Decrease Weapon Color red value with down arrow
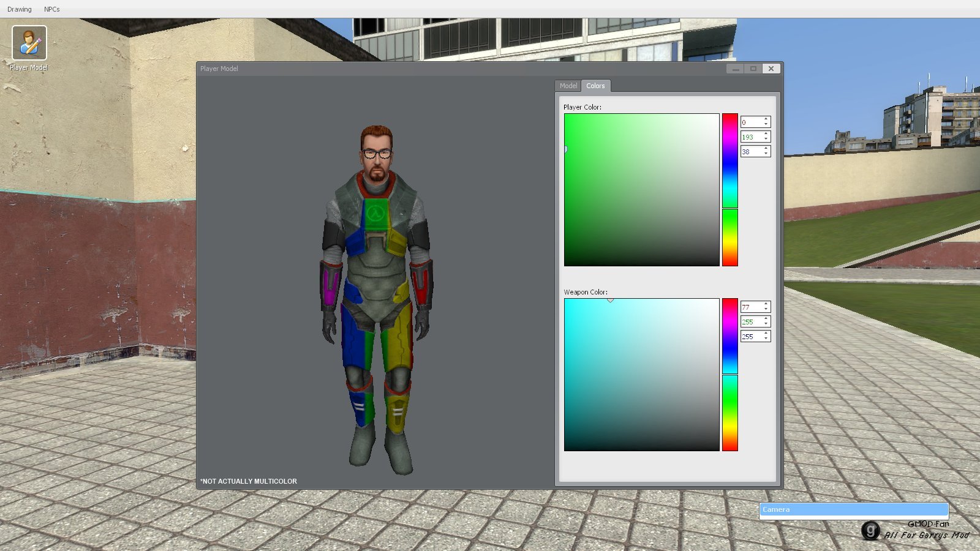The image size is (980, 551). tap(766, 309)
